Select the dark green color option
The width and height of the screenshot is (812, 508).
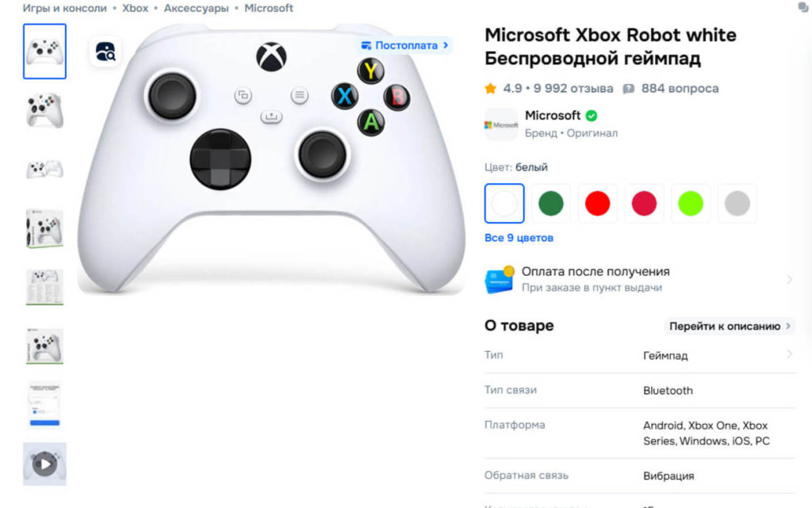551,204
